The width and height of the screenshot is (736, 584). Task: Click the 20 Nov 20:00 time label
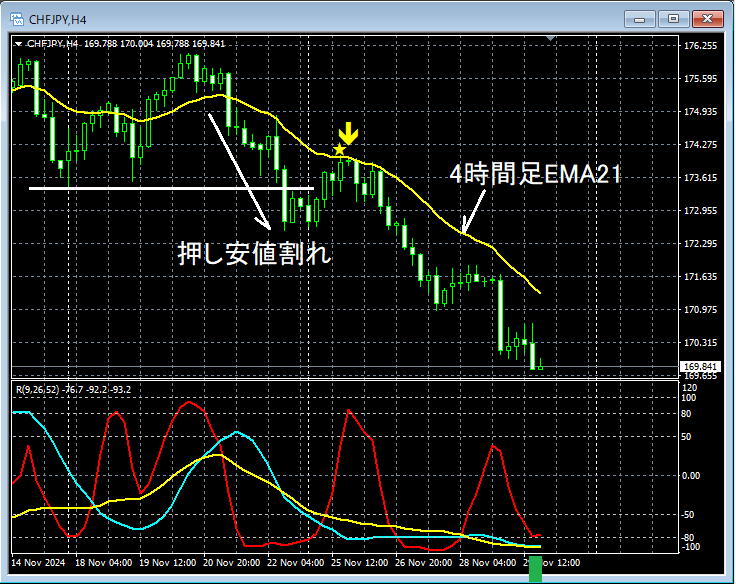pyautogui.click(x=231, y=562)
